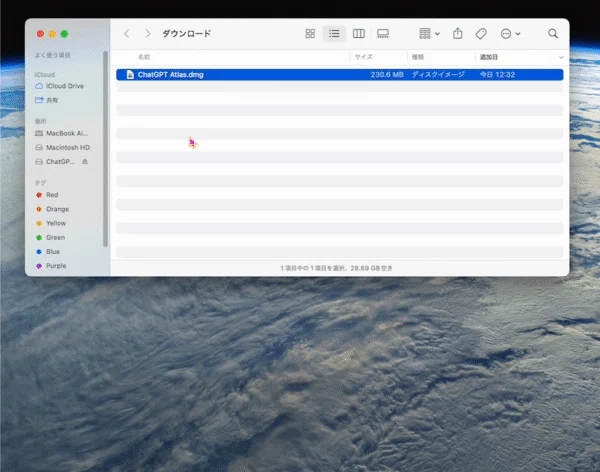Sort by the サイズ column header
This screenshot has width=600, height=472.
click(x=363, y=57)
